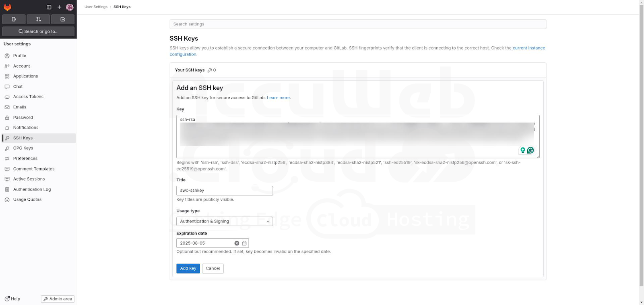The width and height of the screenshot is (644, 305).
Task: Follow the Learn more link
Action: (x=278, y=98)
